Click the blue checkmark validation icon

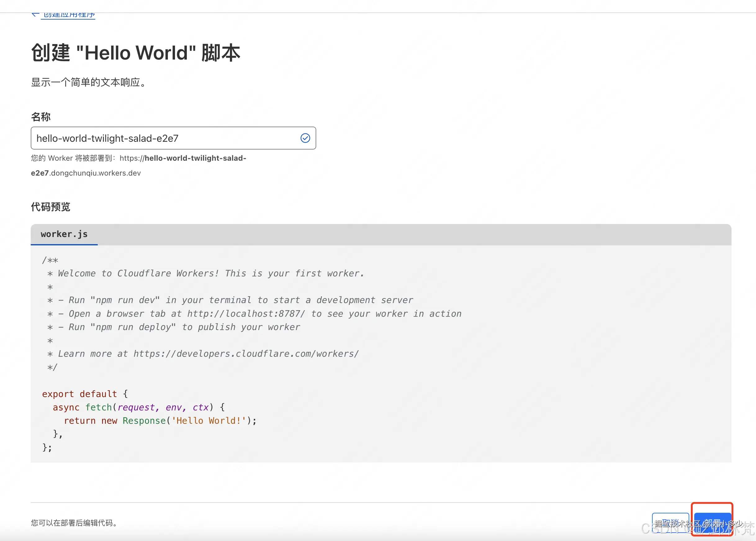(x=305, y=138)
